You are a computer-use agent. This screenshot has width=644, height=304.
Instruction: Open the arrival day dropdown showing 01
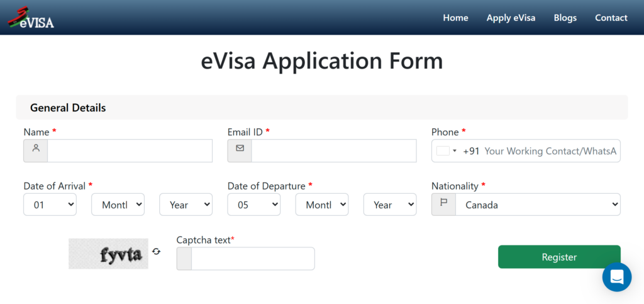pos(50,205)
